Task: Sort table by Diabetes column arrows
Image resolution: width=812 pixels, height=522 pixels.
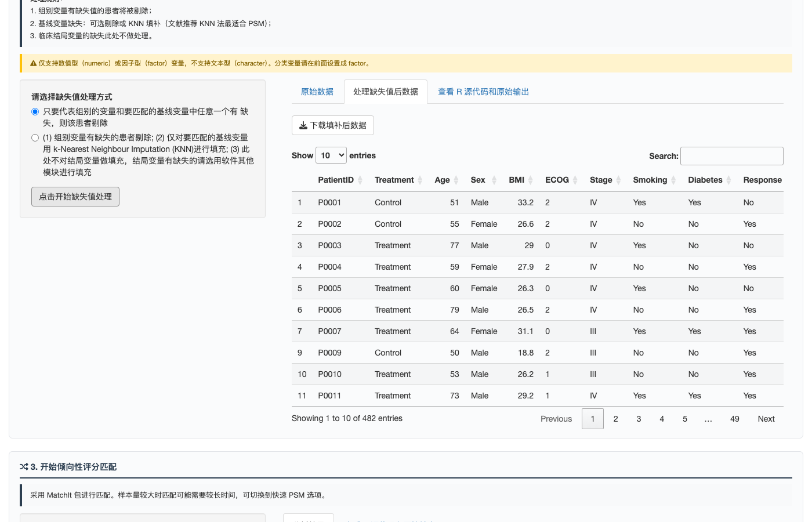Action: coord(728,180)
